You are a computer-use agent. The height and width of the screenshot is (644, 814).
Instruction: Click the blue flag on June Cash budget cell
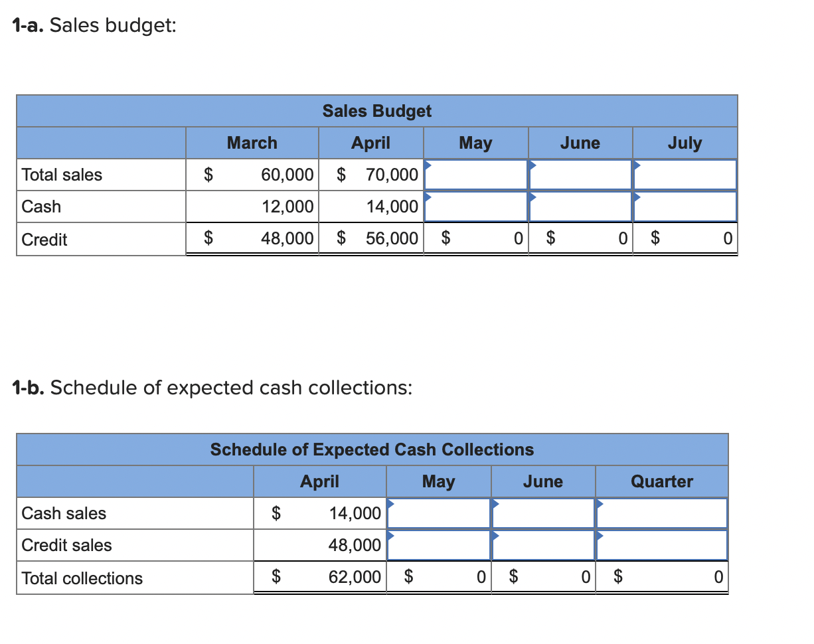(532, 197)
